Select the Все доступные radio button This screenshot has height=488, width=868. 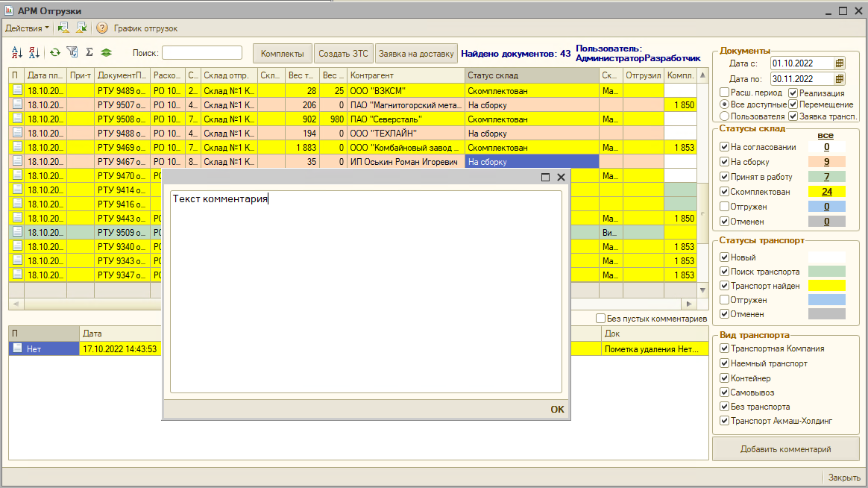click(724, 104)
